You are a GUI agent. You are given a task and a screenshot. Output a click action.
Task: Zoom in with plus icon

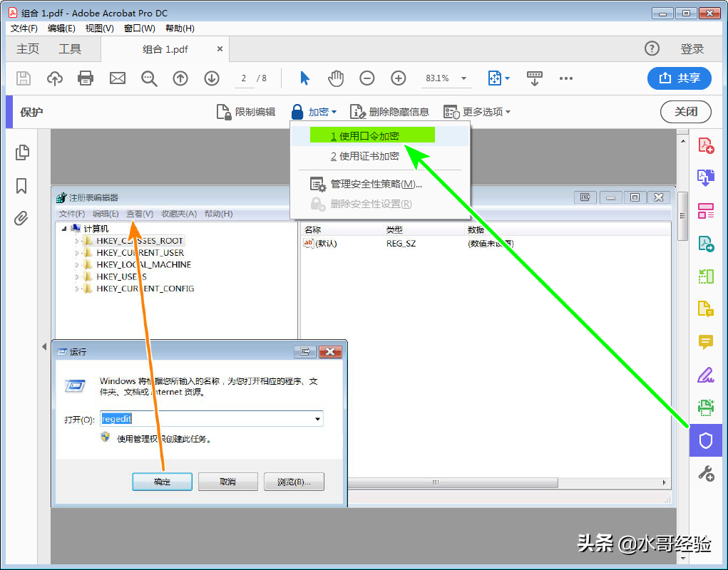399,78
